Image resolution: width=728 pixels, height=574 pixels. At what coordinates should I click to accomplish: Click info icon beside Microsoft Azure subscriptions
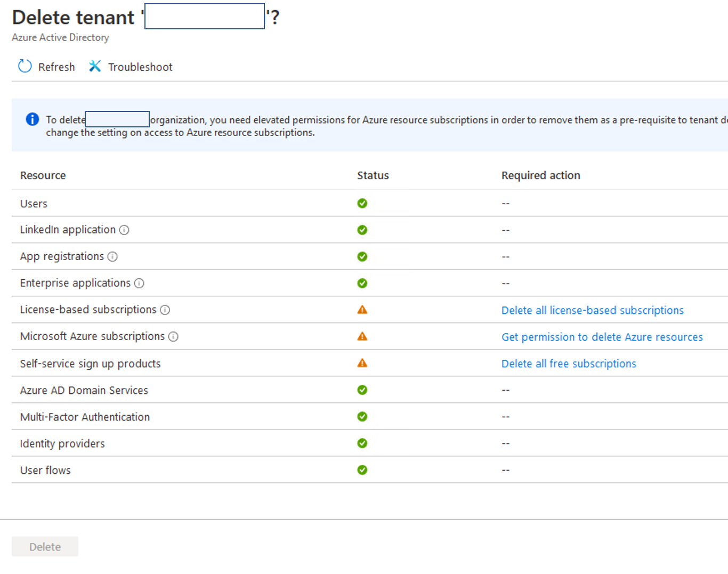click(x=173, y=336)
